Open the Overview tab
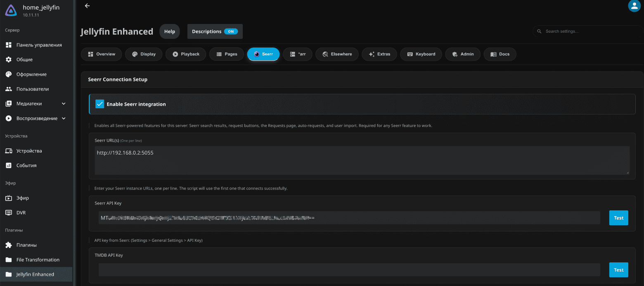This screenshot has height=286, width=644. coord(102,54)
